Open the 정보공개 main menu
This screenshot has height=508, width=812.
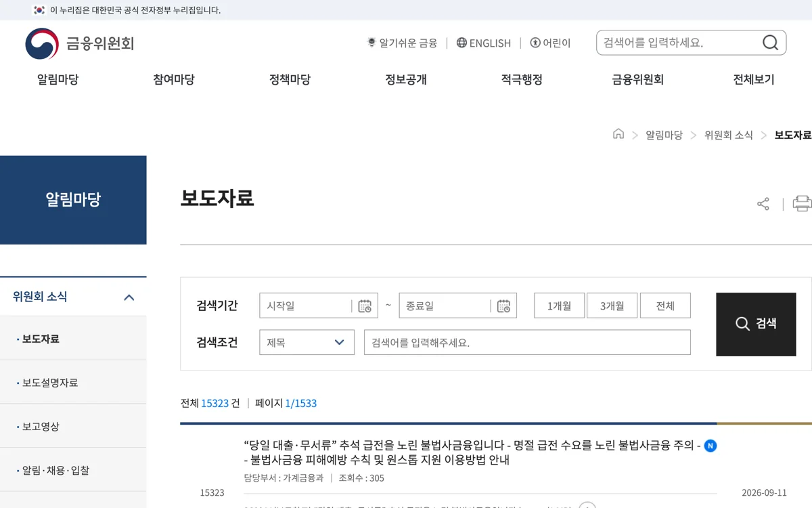click(406, 79)
